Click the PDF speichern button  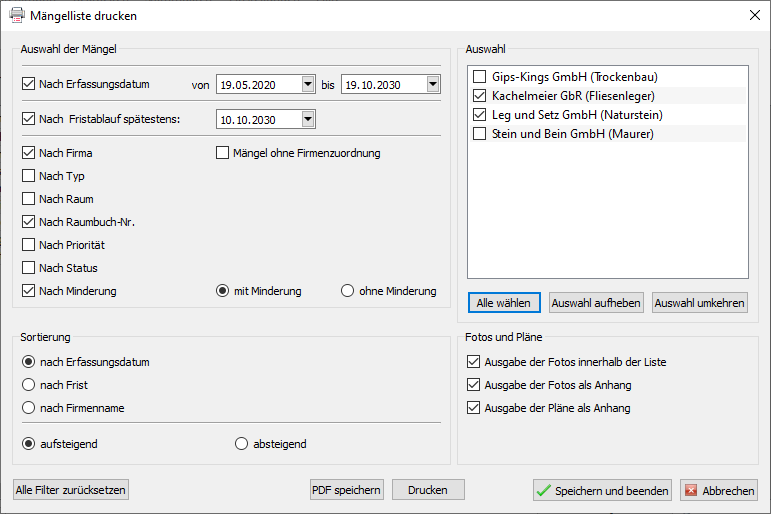point(346,490)
